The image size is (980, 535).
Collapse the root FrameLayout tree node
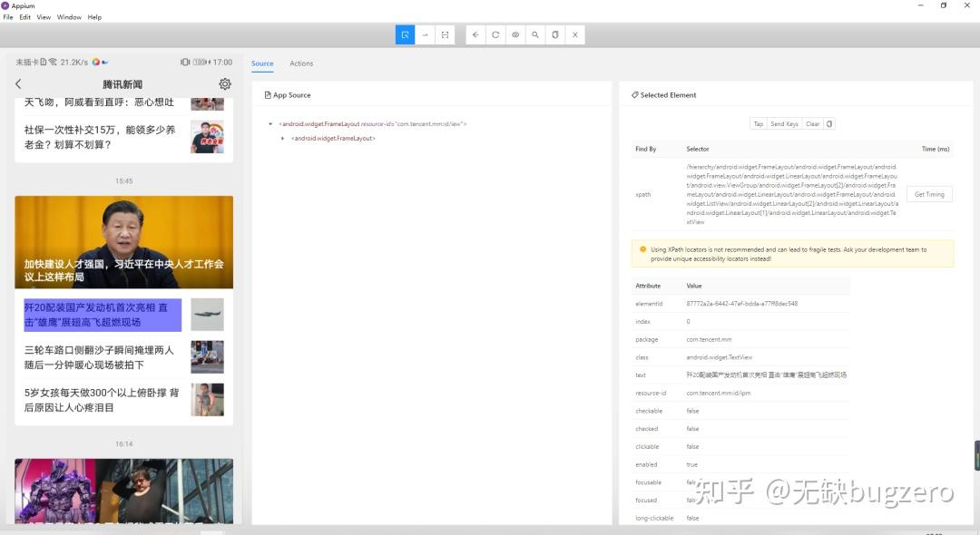(x=270, y=123)
